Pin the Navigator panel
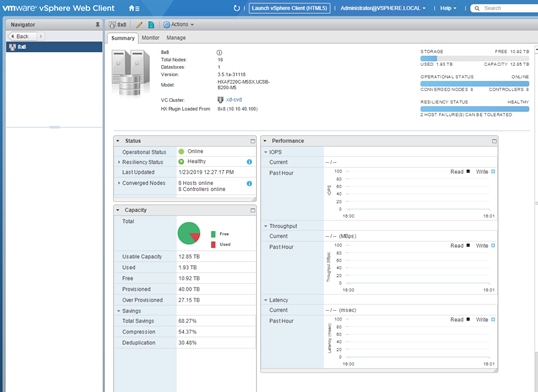538x392 pixels. [97, 25]
